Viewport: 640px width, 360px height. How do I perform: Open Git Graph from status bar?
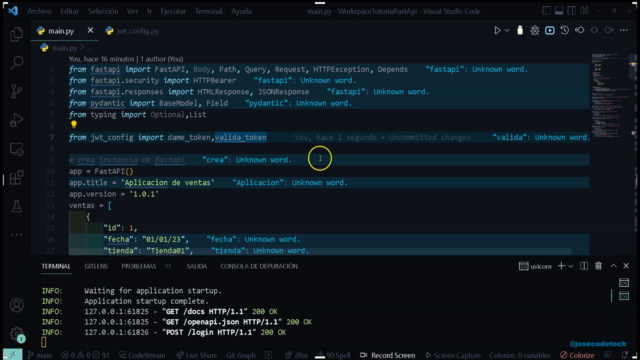(241, 355)
